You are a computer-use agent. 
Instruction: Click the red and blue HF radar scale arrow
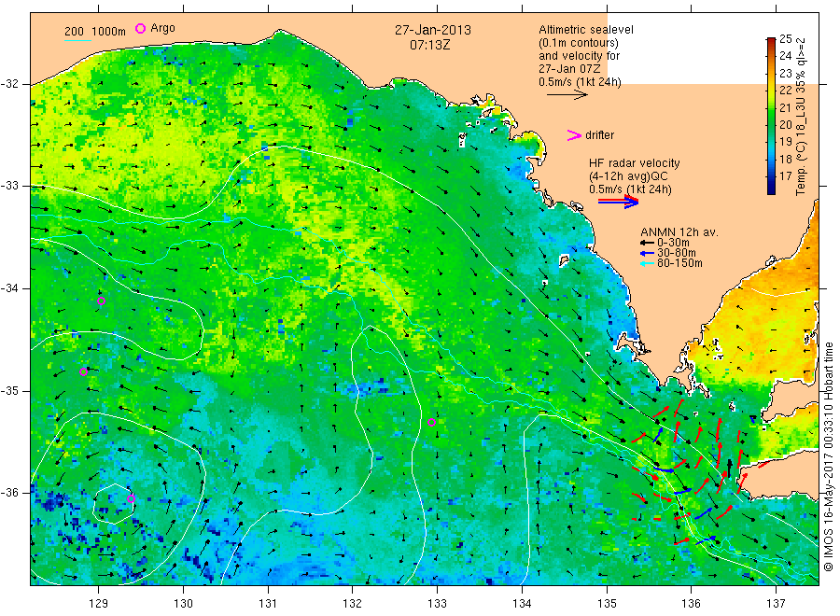618,202
